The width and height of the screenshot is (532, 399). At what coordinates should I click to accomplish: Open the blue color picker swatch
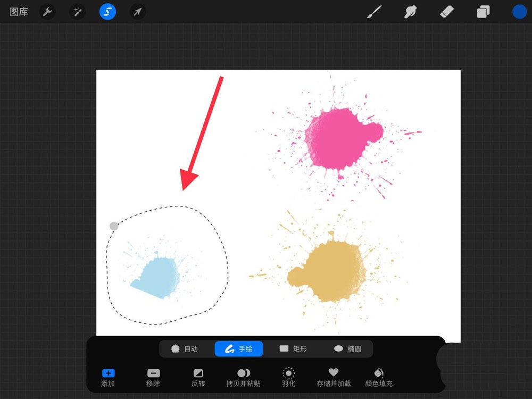coord(519,12)
